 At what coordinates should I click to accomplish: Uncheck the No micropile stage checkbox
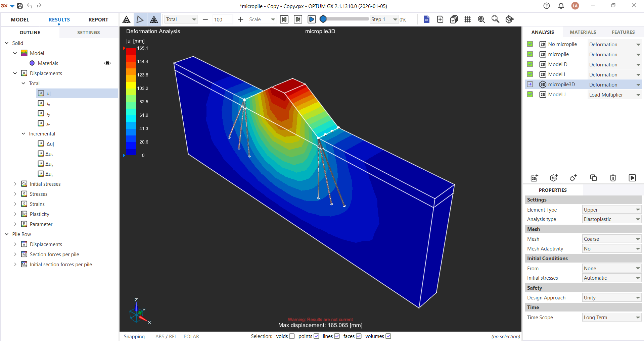(530, 44)
